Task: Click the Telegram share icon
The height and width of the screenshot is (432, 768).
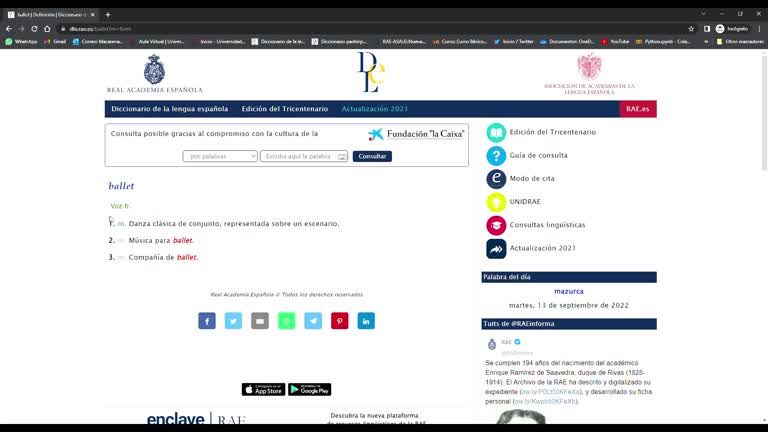Action: [x=313, y=321]
